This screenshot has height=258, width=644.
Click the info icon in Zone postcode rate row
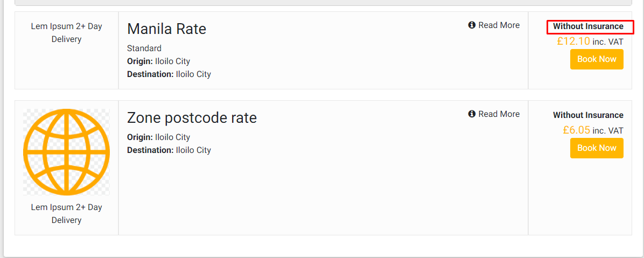[472, 114]
